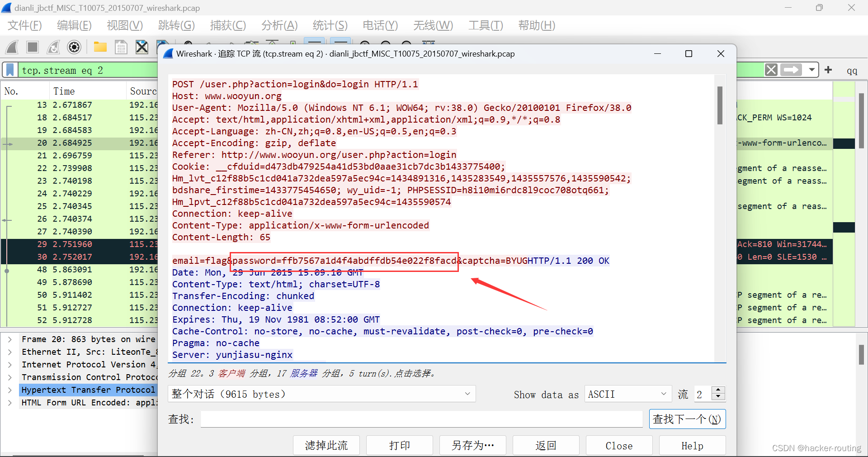Open the 分析(A) menu
868x457 pixels.
pyautogui.click(x=279, y=25)
